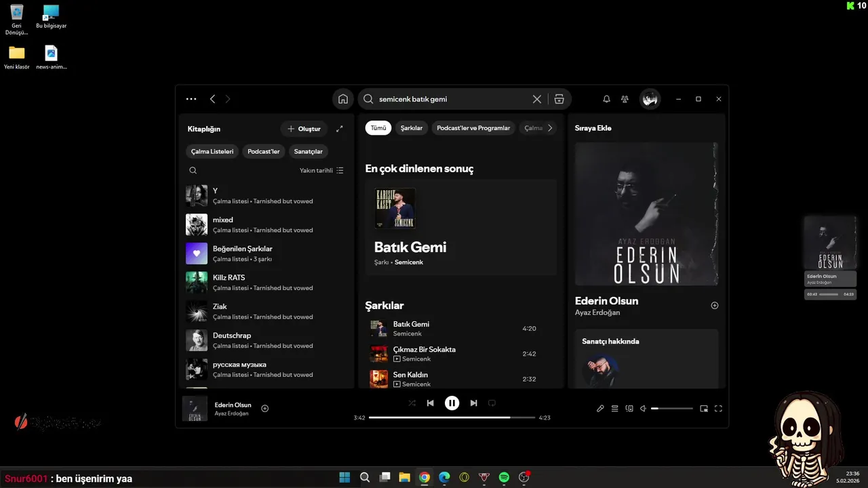Viewport: 868px width, 488px height.
Task: Show more search filters with right chevron
Action: [550, 127]
